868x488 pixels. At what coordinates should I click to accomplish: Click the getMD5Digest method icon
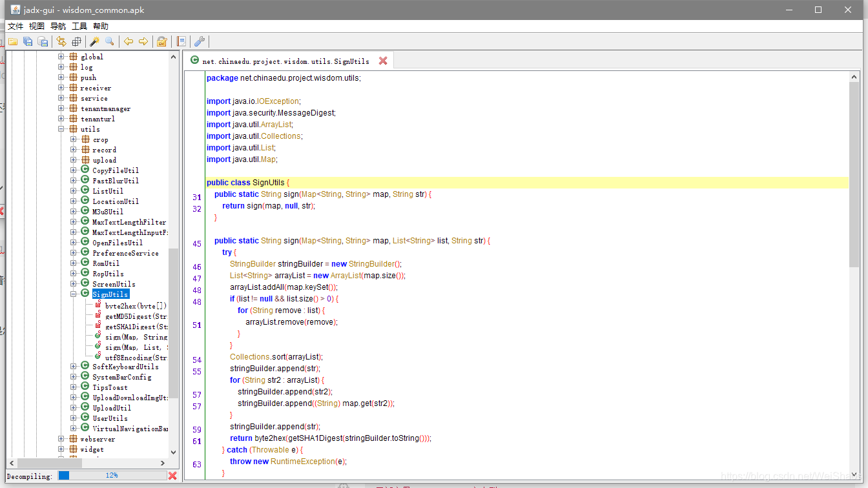(x=98, y=316)
